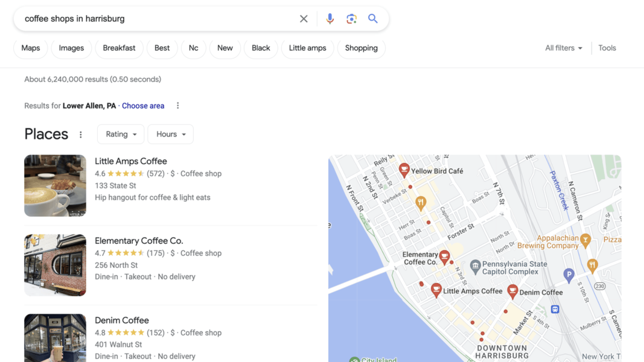The image size is (644, 362).
Task: Select the Best filter chip
Action: click(x=162, y=48)
